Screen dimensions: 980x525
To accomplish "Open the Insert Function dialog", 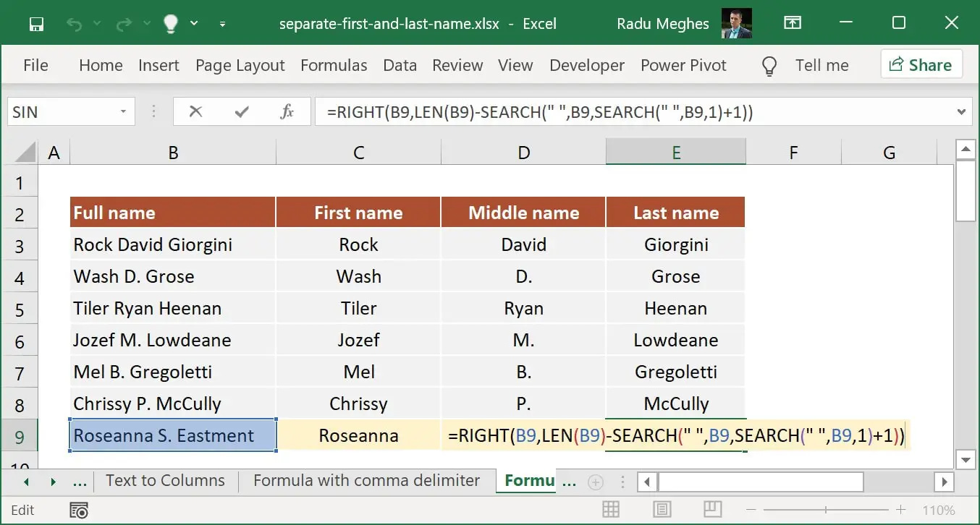I will point(287,111).
